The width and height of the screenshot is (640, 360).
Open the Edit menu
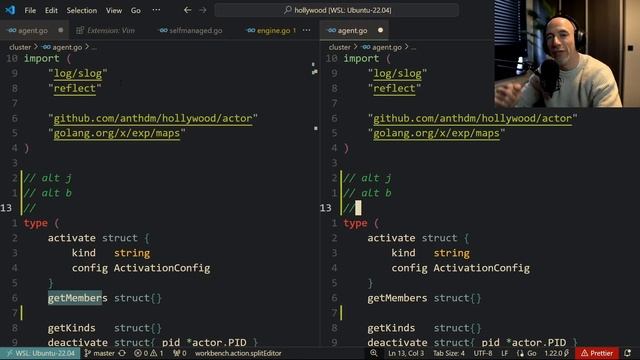pyautogui.click(x=51, y=11)
